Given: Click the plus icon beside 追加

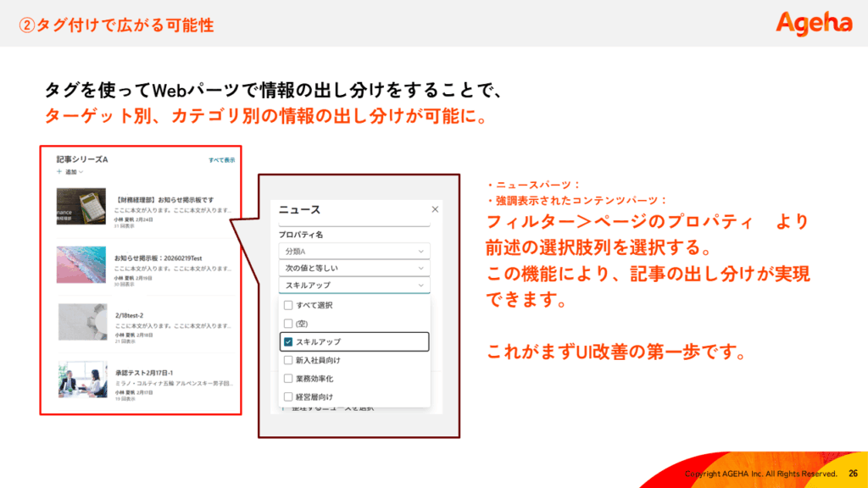Looking at the screenshot, I should (x=59, y=172).
